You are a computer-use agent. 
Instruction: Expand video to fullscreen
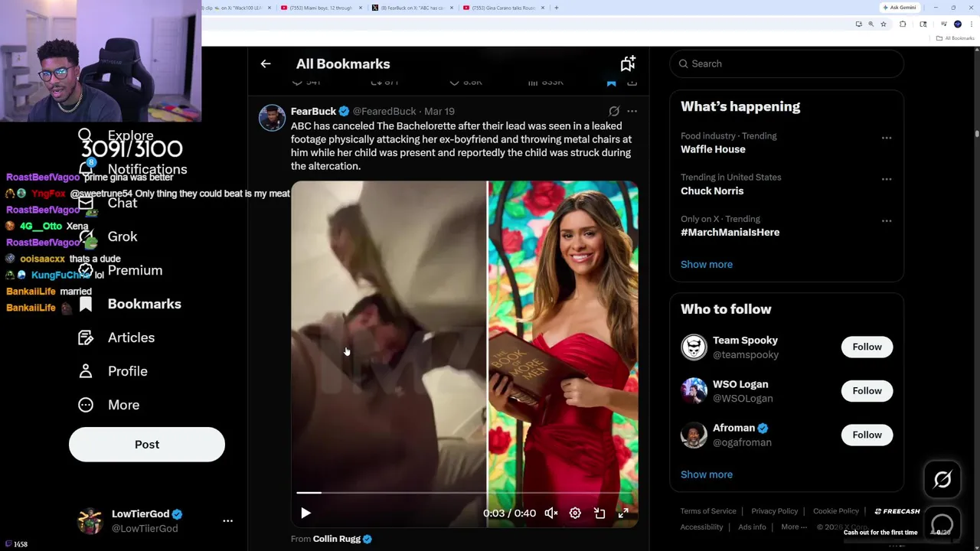(623, 514)
